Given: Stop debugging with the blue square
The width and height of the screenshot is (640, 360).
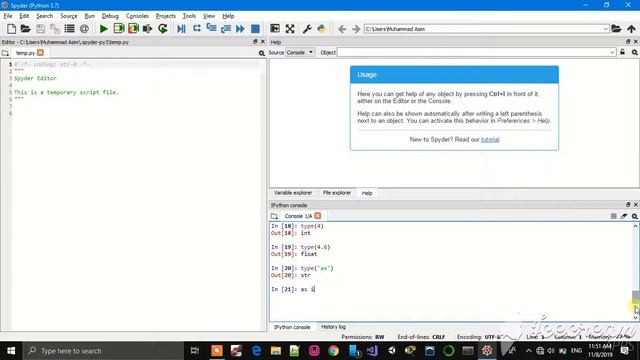Looking at the screenshot, I should pyautogui.click(x=255, y=29).
